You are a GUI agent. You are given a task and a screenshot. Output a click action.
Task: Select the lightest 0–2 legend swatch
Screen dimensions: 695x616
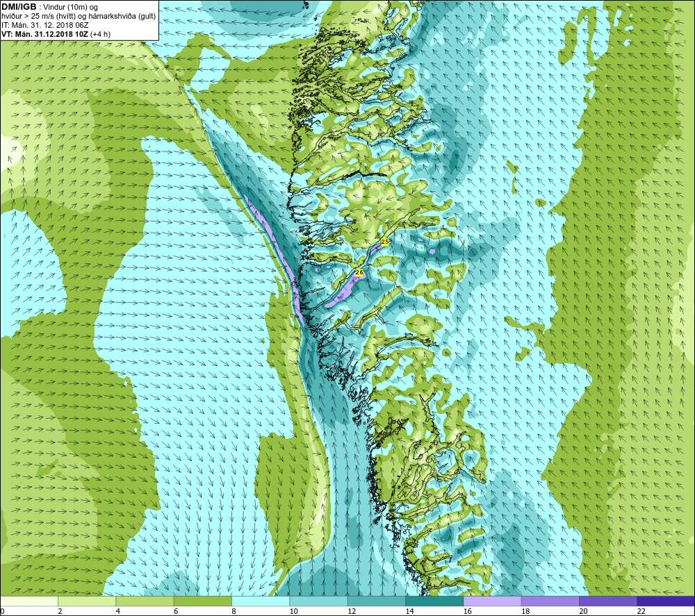pos(28,601)
